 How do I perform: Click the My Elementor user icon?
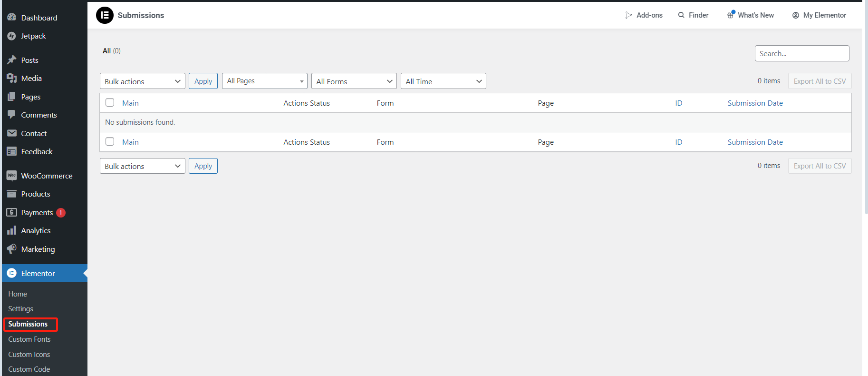(x=795, y=15)
